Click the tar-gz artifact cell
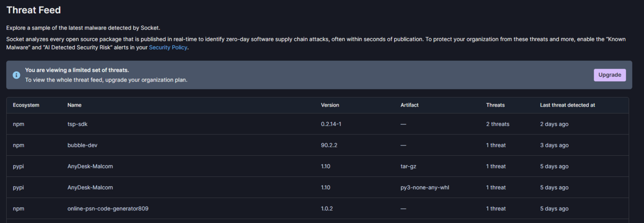 pyautogui.click(x=408, y=166)
